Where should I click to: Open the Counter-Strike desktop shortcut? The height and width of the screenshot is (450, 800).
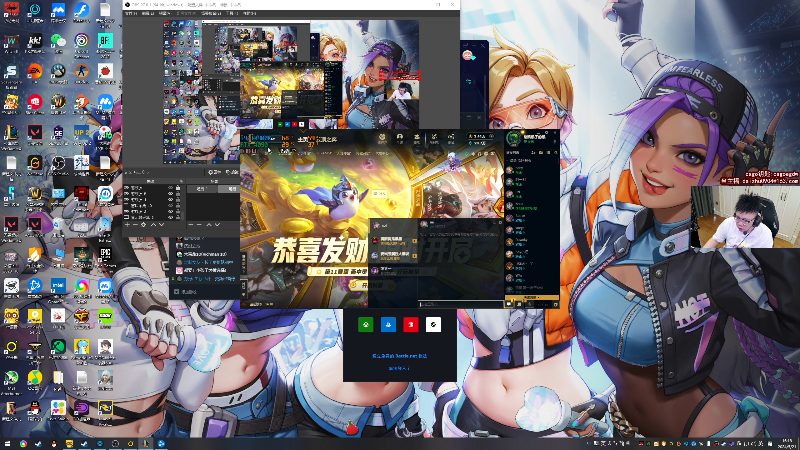point(82,71)
